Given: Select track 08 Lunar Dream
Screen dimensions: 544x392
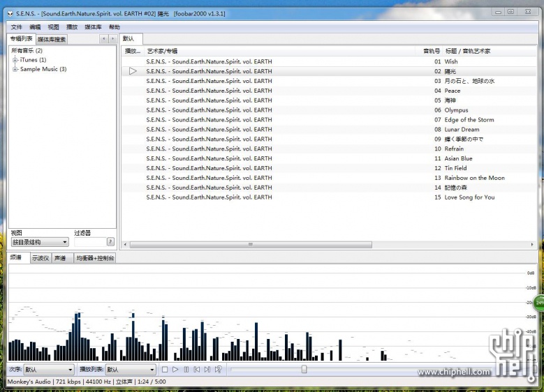Looking at the screenshot, I should (x=329, y=130).
